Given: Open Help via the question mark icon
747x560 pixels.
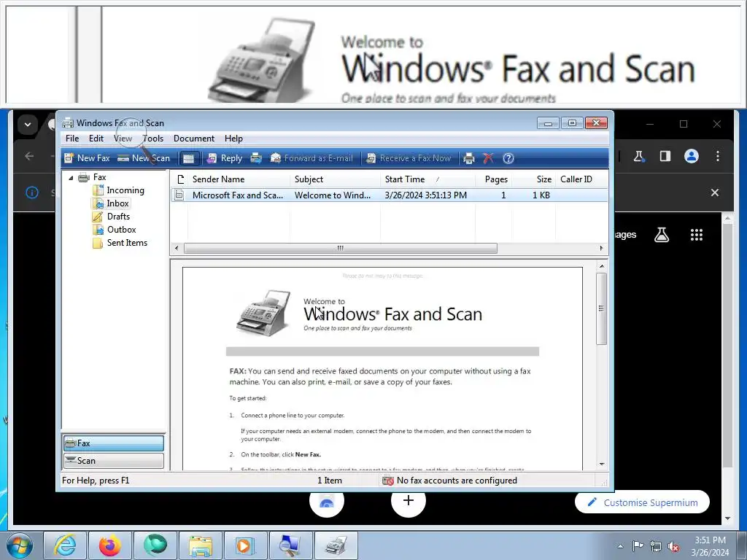Looking at the screenshot, I should click(x=508, y=158).
